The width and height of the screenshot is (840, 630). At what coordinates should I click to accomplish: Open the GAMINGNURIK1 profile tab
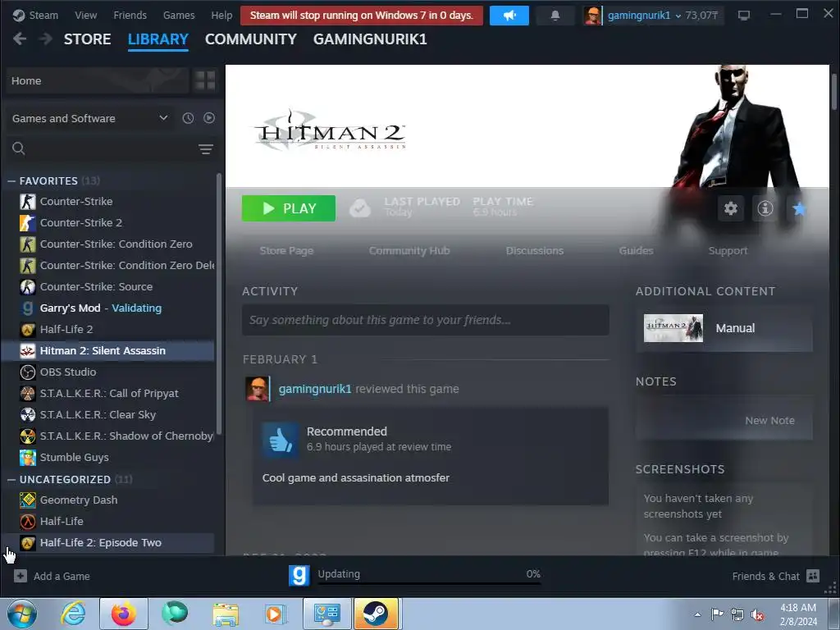370,39
